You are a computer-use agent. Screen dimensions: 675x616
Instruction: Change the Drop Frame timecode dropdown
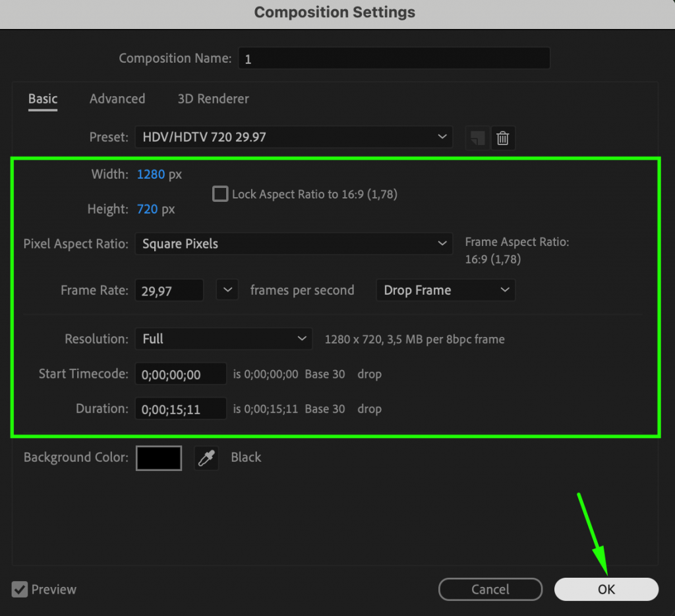[446, 290]
